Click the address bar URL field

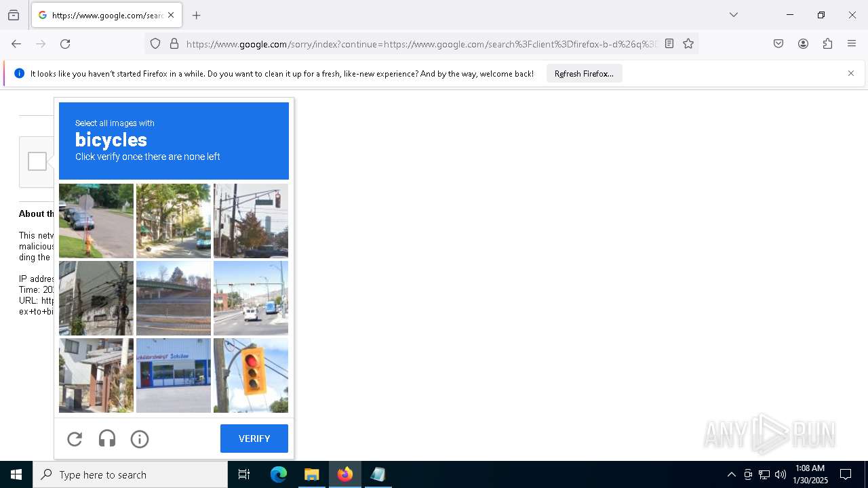click(x=421, y=44)
